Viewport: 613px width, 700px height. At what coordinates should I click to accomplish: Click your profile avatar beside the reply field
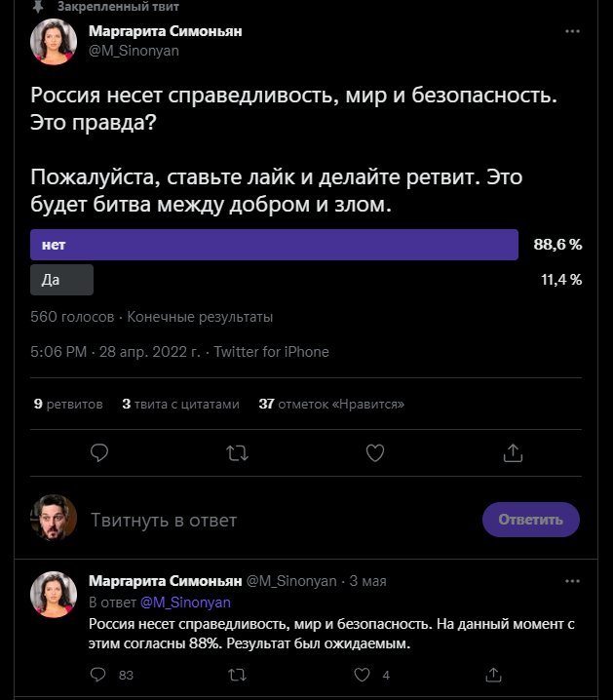click(x=54, y=518)
